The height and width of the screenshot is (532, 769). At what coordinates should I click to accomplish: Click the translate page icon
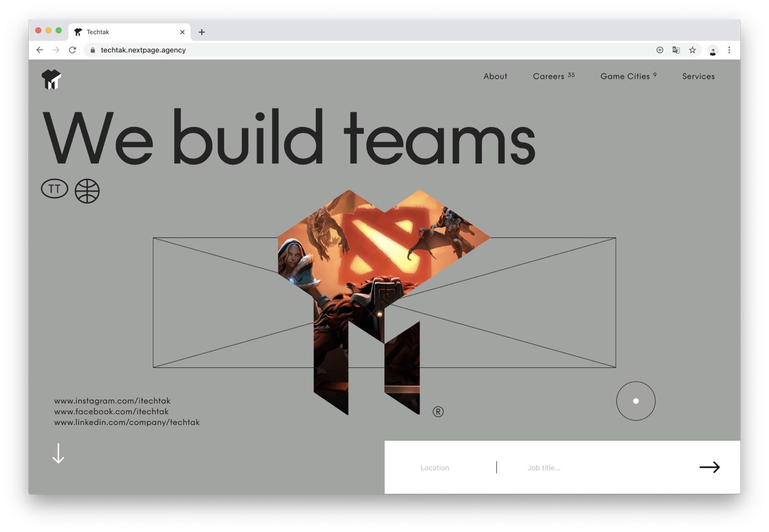click(676, 50)
